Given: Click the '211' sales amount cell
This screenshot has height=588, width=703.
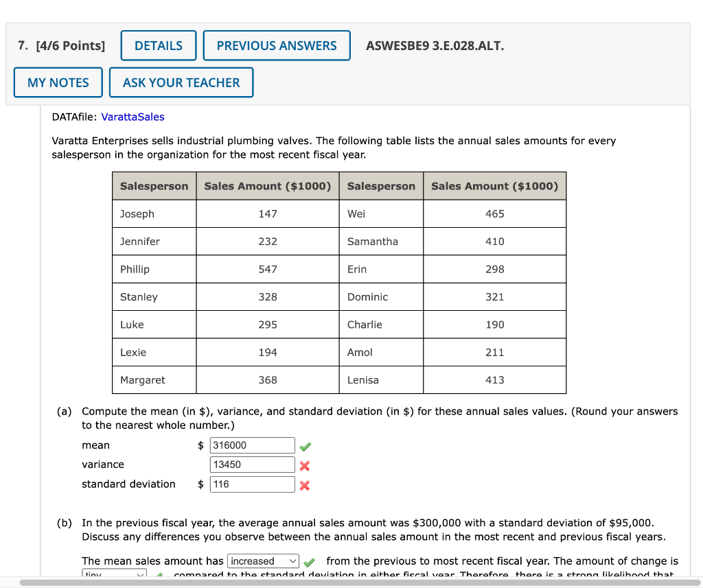Looking at the screenshot, I should click(x=495, y=352).
